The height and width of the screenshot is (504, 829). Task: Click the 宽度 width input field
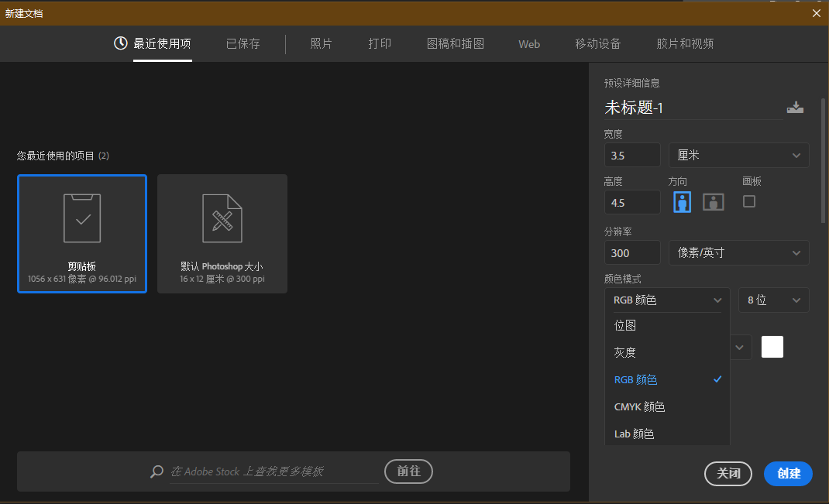tap(632, 156)
